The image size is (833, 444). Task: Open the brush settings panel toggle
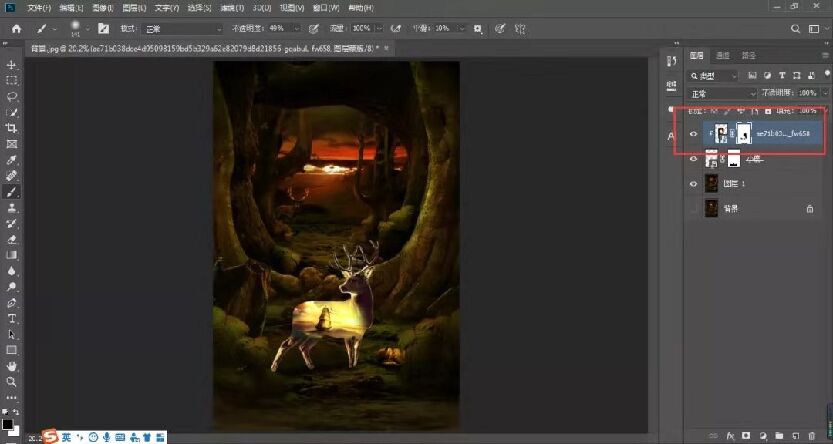point(103,29)
